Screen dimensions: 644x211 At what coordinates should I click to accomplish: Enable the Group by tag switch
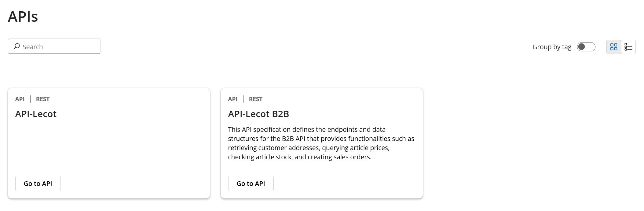coord(586,47)
